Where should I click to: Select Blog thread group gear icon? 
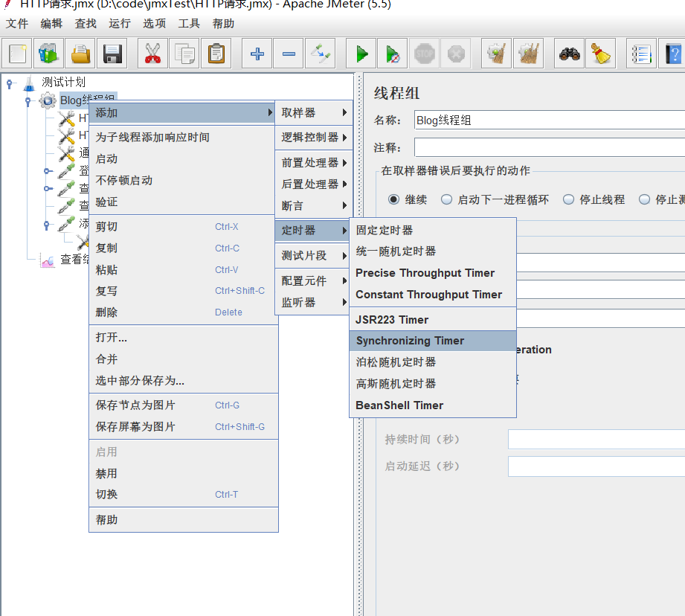[47, 100]
